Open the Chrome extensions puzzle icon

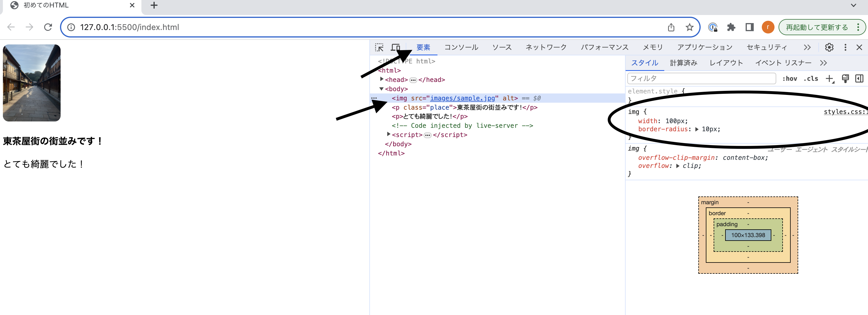(731, 27)
